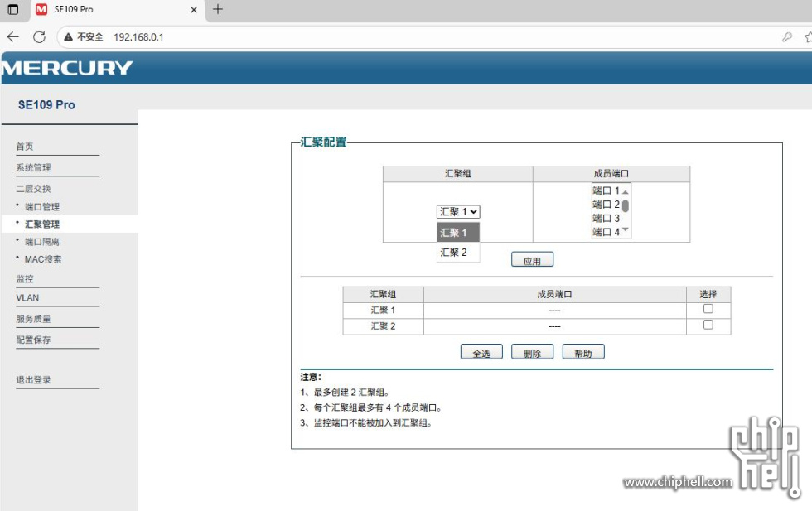The height and width of the screenshot is (511, 812).
Task: Select 端口 3 in member port list
Action: tap(606, 219)
